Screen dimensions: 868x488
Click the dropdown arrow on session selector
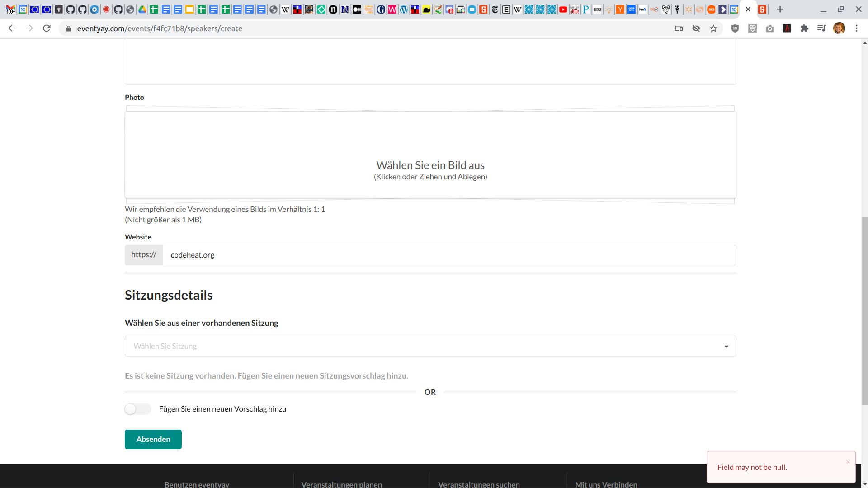[x=726, y=346]
